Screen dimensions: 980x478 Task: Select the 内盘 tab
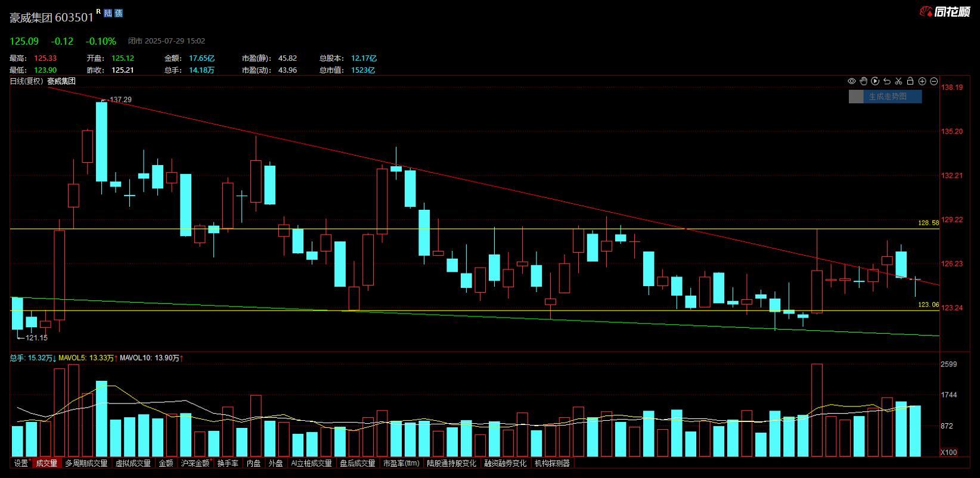point(254,463)
